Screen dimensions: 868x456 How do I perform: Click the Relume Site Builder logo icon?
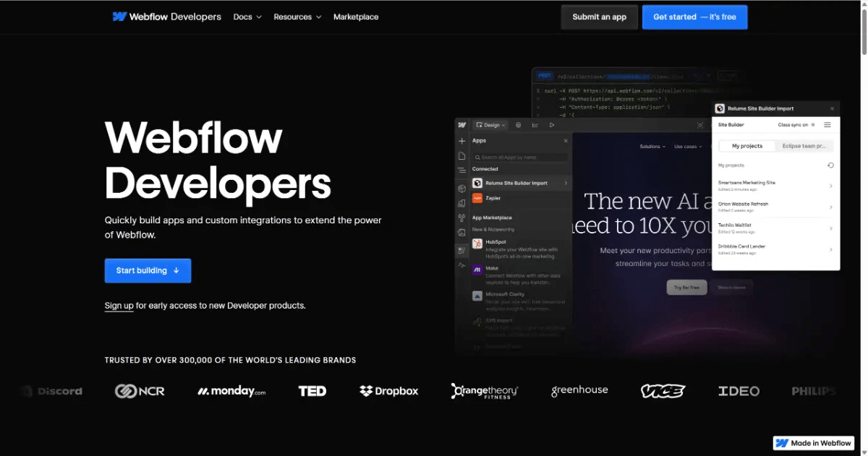point(477,183)
